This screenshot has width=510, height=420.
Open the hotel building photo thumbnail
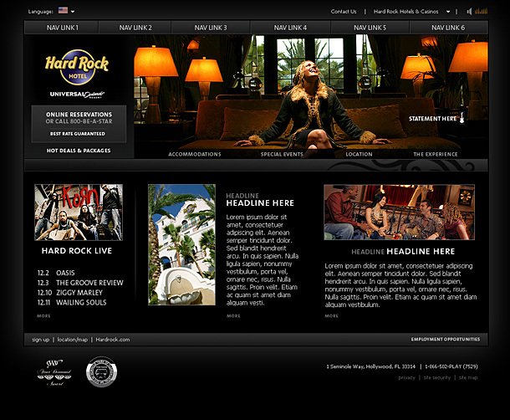[181, 244]
